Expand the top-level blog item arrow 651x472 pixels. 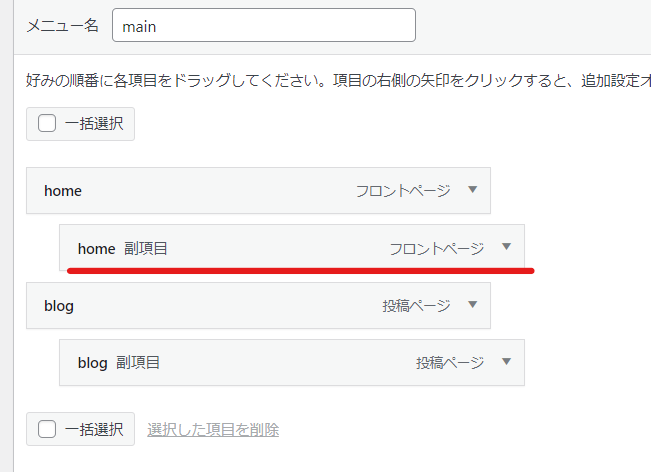(473, 305)
